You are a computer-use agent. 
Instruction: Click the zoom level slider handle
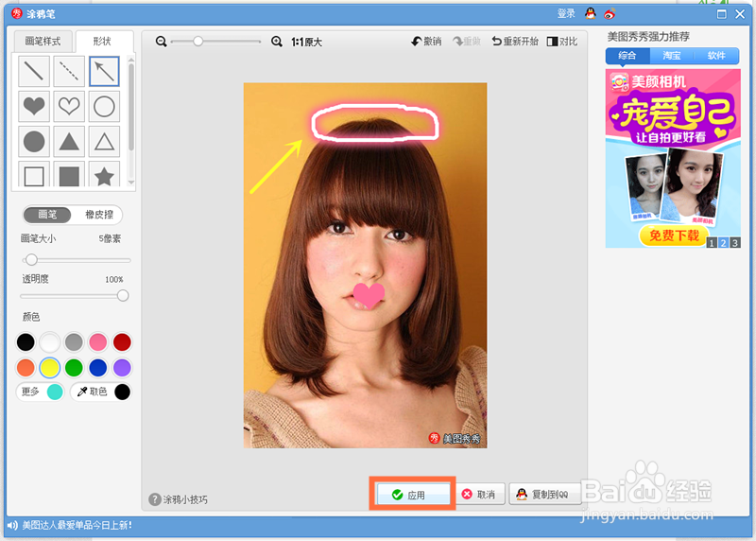[x=198, y=42]
